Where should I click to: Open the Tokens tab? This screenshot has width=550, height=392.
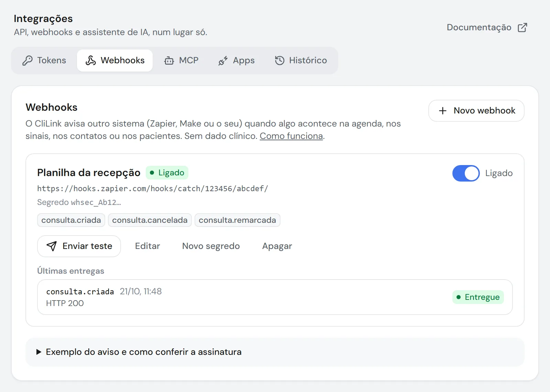(x=44, y=61)
